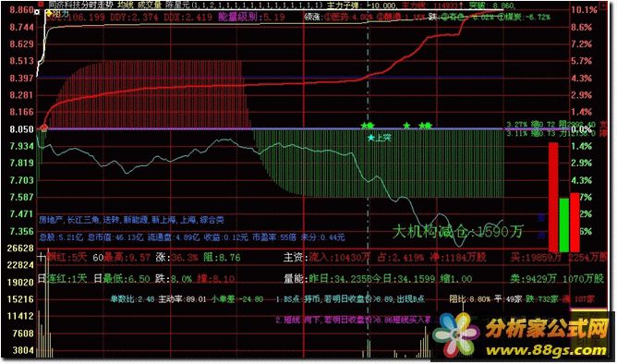
Task: Click the tall red bar on right side
Action: pos(553,197)
